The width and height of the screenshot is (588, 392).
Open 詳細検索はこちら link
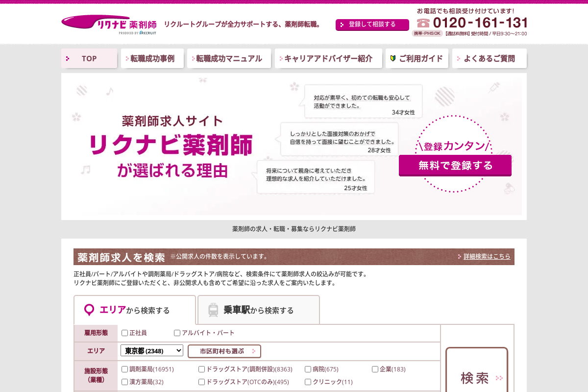pyautogui.click(x=487, y=256)
